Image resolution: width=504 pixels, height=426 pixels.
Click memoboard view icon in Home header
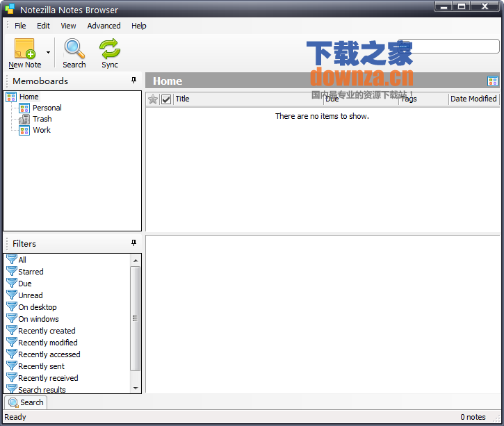(492, 81)
